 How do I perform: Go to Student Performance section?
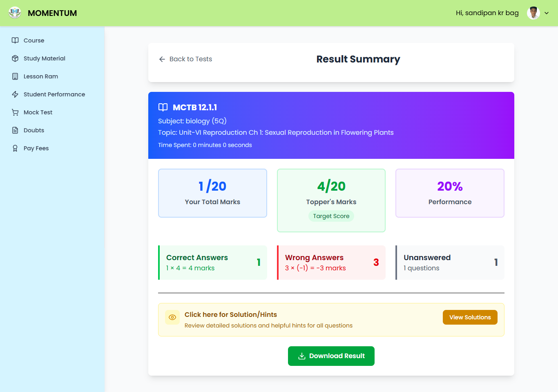click(x=54, y=94)
